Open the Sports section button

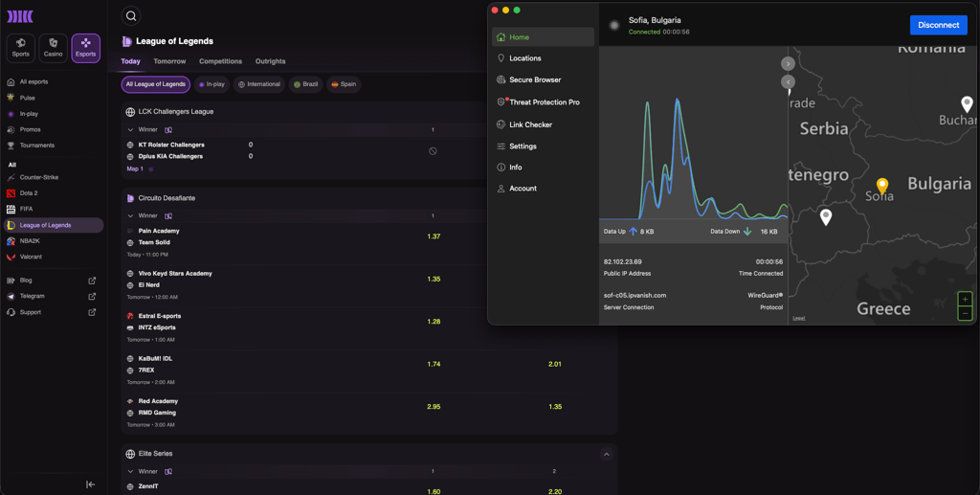click(21, 48)
